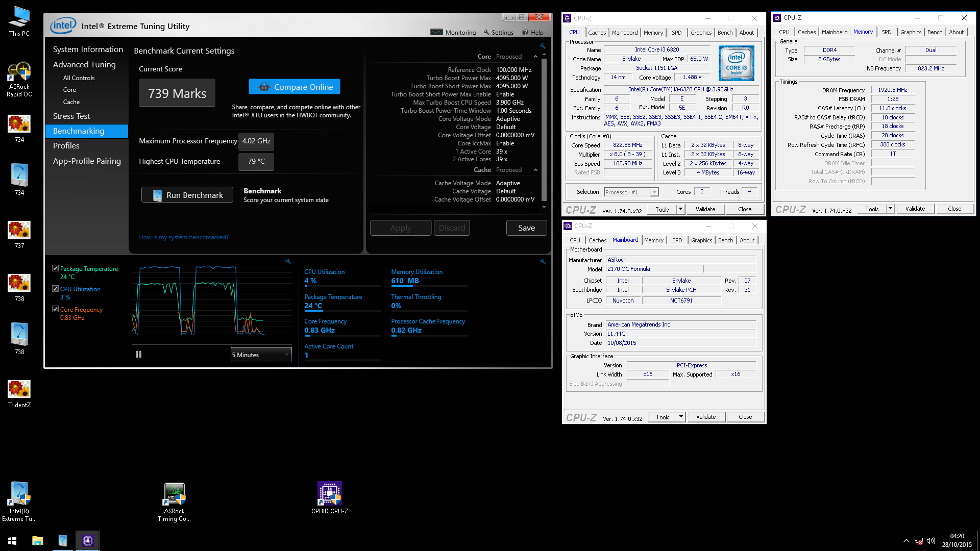The width and height of the screenshot is (980, 551).
Task: Open Profiles section in XTU
Action: (x=66, y=145)
